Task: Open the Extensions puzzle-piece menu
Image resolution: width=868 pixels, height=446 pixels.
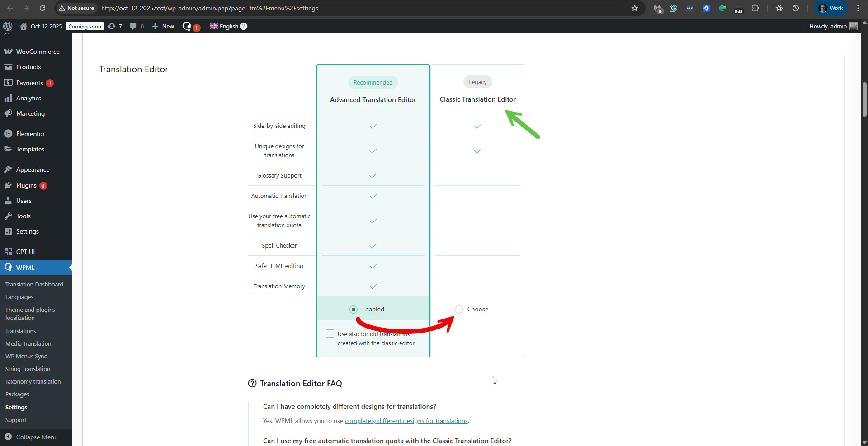Action: (755, 8)
